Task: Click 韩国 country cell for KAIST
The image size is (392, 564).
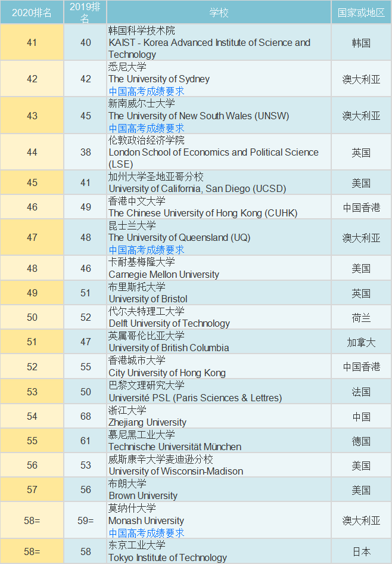Action: point(361,43)
